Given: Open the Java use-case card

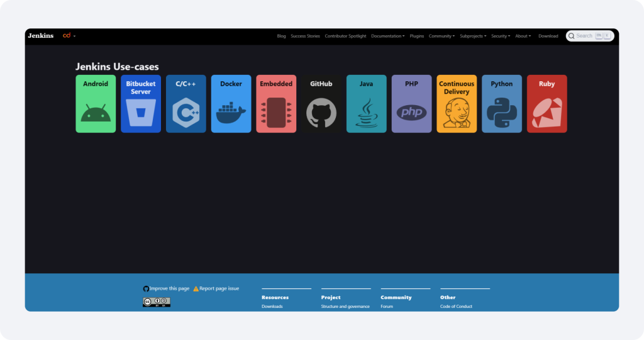Looking at the screenshot, I should 367,104.
